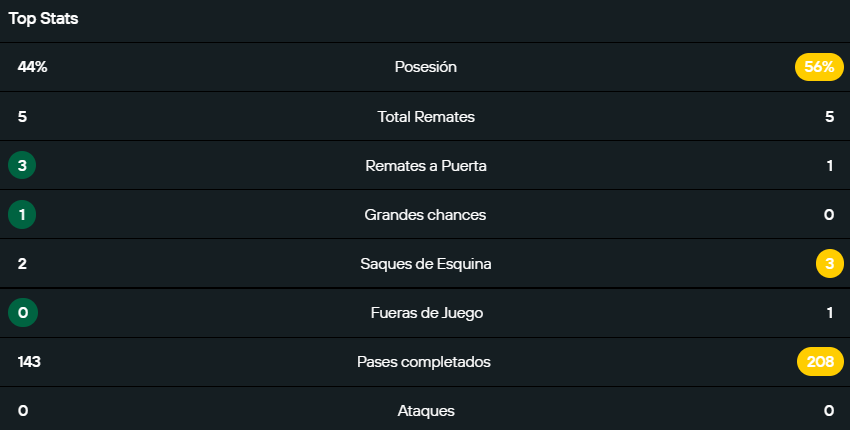Click the Saques de Esquina label
This screenshot has height=430, width=850.
[426, 264]
